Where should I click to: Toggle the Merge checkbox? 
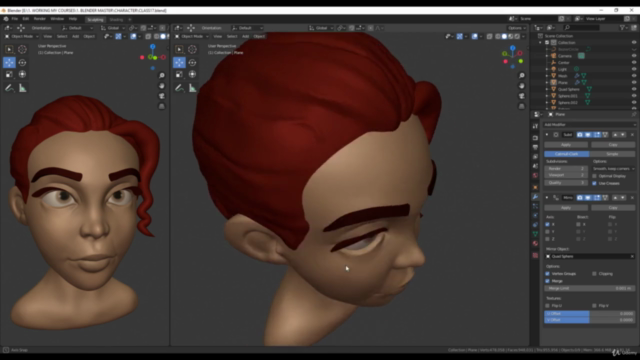point(547,281)
